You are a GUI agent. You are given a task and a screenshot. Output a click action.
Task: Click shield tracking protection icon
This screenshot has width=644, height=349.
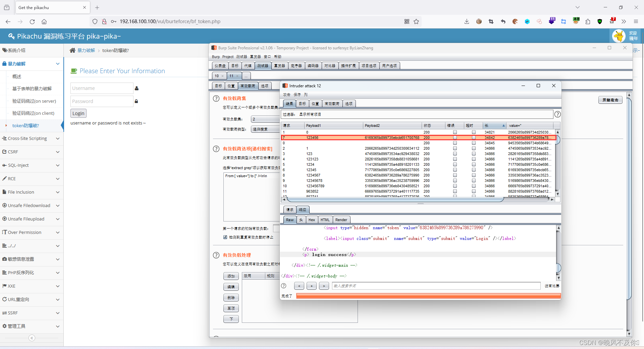[95, 21]
